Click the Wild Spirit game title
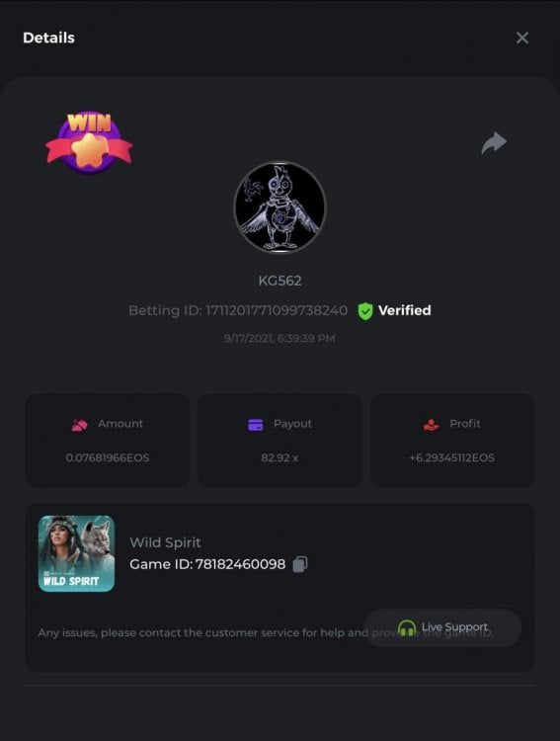Image resolution: width=560 pixels, height=741 pixels. point(165,542)
